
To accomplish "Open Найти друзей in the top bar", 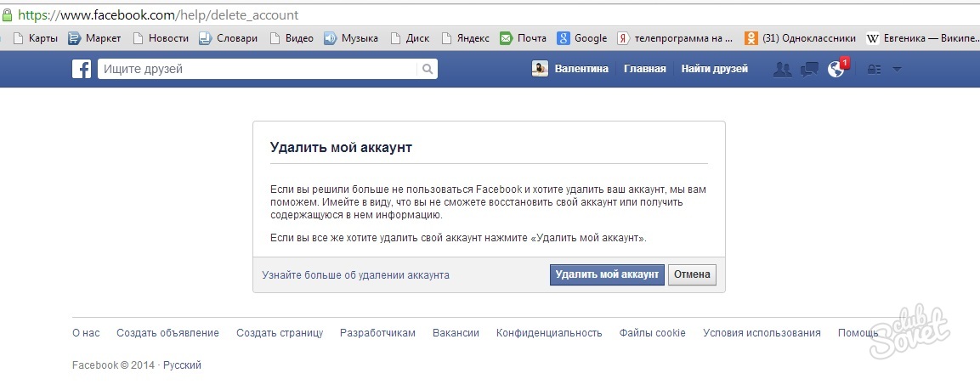I will tap(714, 69).
